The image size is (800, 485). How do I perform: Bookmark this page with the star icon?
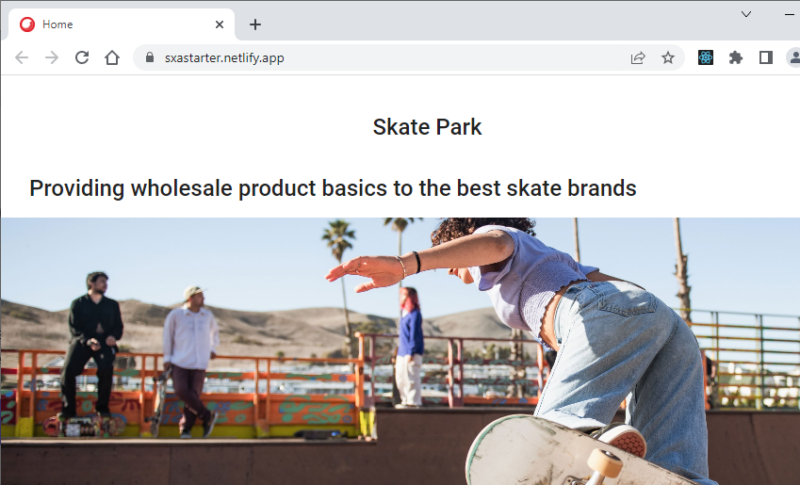pyautogui.click(x=668, y=58)
